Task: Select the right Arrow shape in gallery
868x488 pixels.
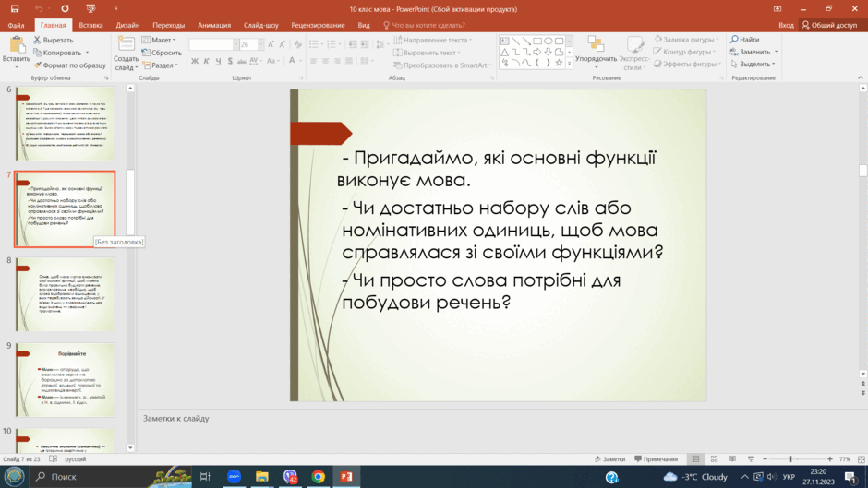Action: pyautogui.click(x=537, y=52)
